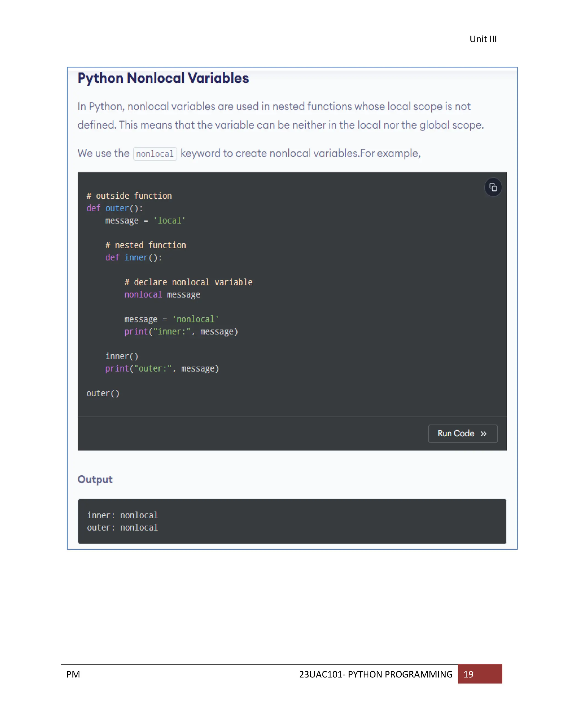Click the 'Unit III' header text
Image resolution: width=563 pixels, height=728 pixels.
point(483,39)
